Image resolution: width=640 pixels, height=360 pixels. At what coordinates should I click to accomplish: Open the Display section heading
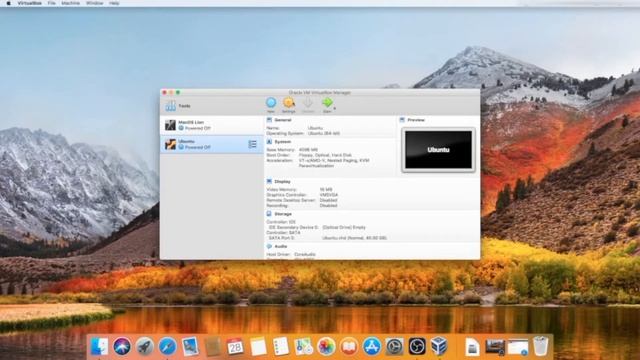click(282, 181)
